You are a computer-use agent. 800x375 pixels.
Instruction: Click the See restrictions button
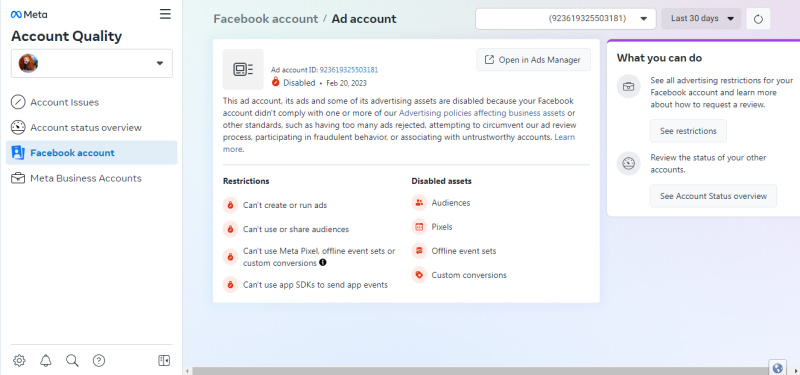pyautogui.click(x=688, y=131)
